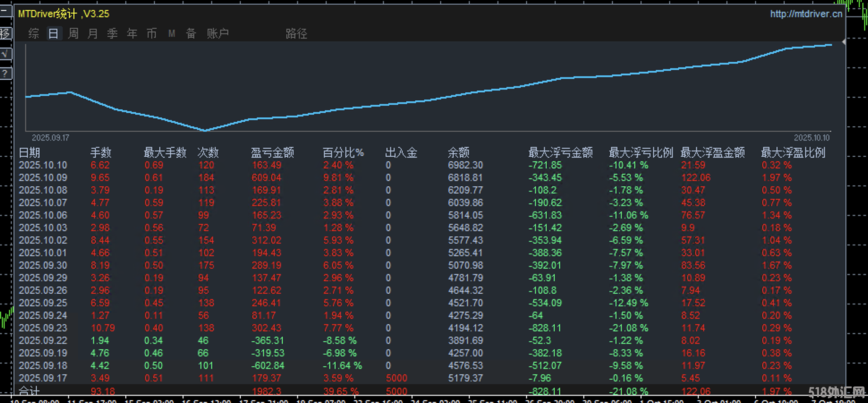Click the M tab
Viewport: 868px width, 403px height.
point(171,34)
